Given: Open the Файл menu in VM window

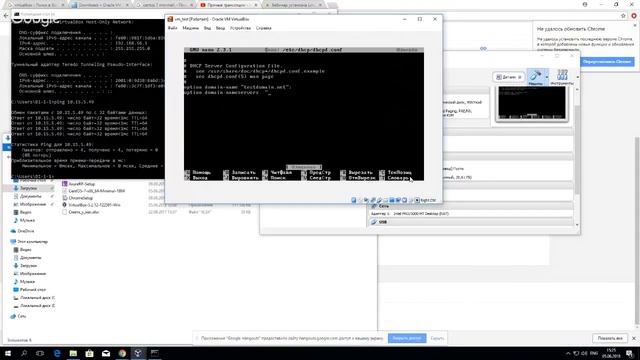Looking at the screenshot, I should coord(173,28).
